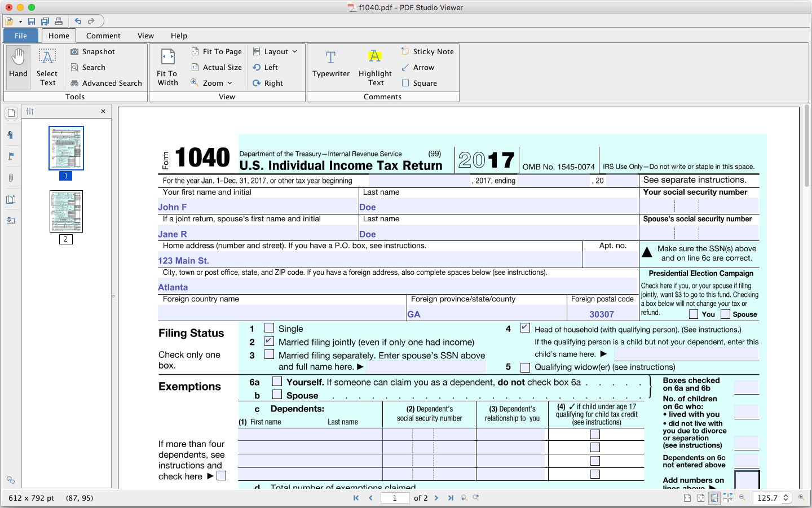Choose the Highlight Text tool
Viewport: 812px width, 508px height.
[375, 67]
